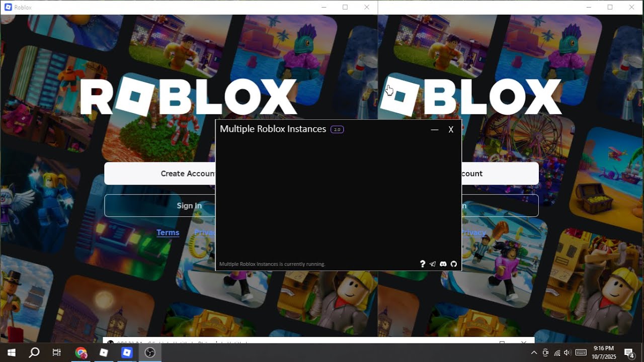Switch to the blue Roblox taskbar icon
Viewport: 644px width, 362px height.
point(127,352)
